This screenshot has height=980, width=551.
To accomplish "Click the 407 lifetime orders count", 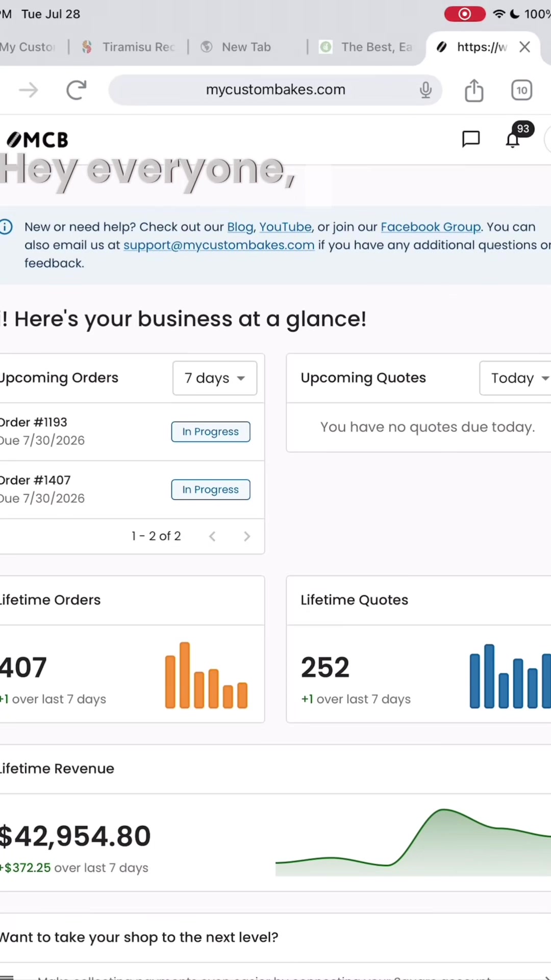I will point(23,668).
